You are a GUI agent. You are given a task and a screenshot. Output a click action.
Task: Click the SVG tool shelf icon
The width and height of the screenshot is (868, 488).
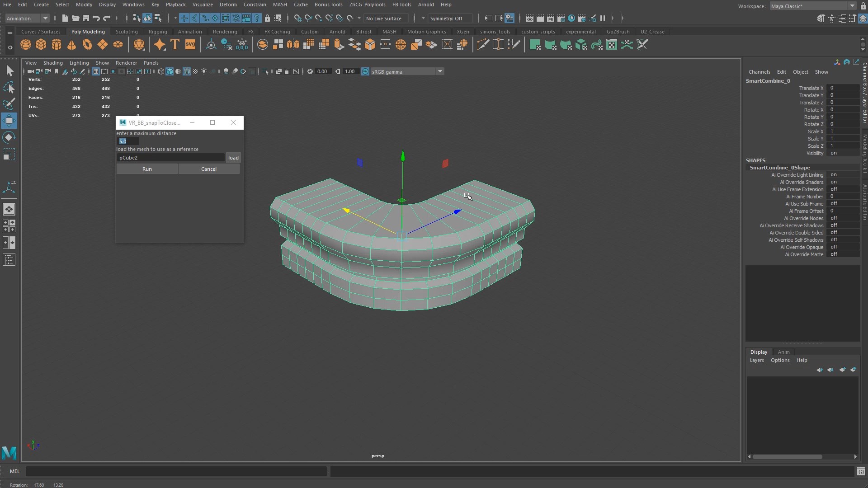[x=190, y=45]
